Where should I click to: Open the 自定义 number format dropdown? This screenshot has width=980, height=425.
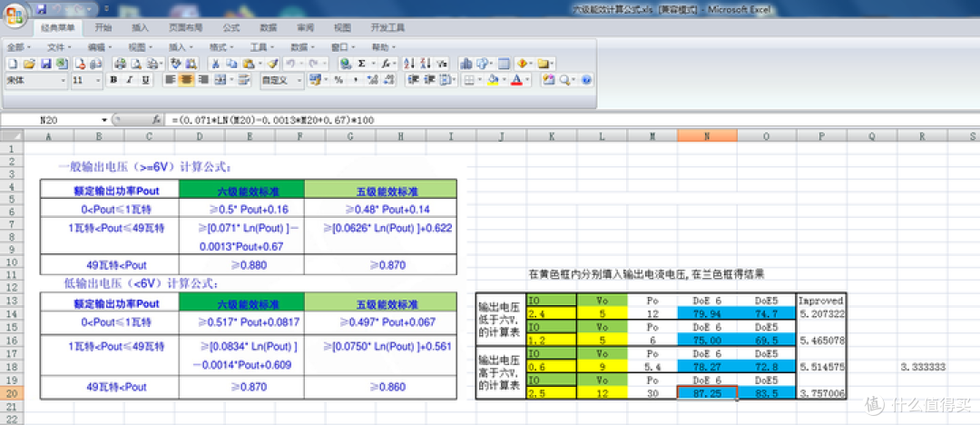pyautogui.click(x=299, y=80)
